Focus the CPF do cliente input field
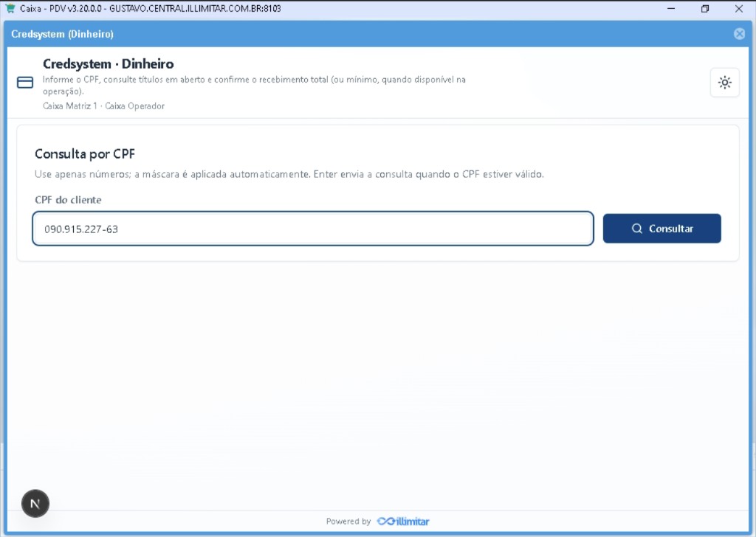This screenshot has width=756, height=537. (x=313, y=229)
